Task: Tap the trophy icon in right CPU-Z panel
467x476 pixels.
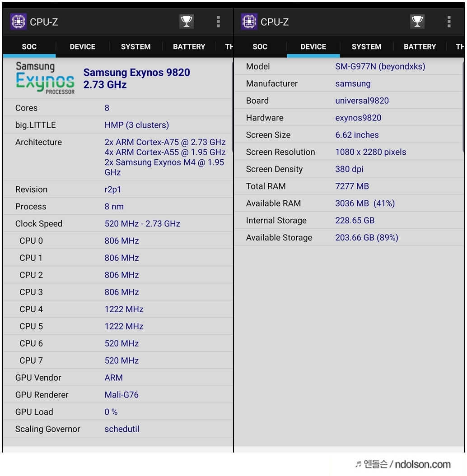Action: tap(417, 22)
